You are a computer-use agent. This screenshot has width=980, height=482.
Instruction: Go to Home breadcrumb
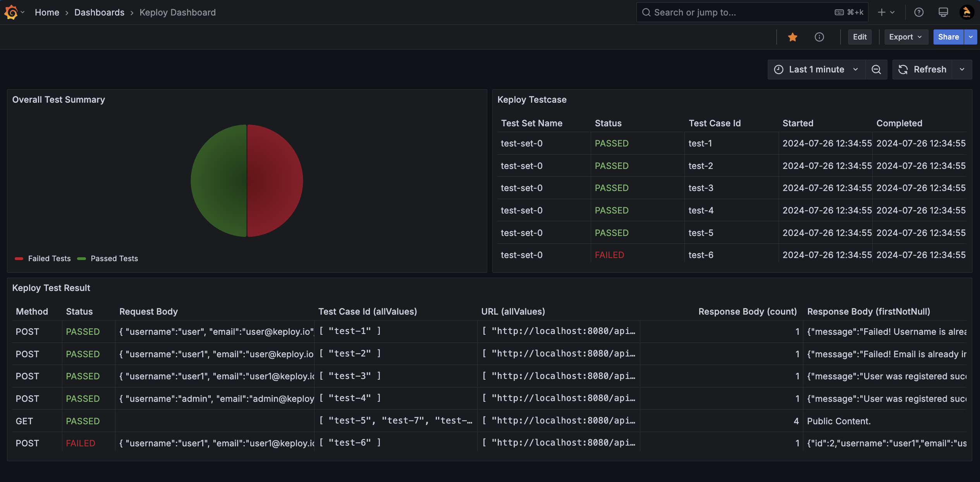click(47, 12)
